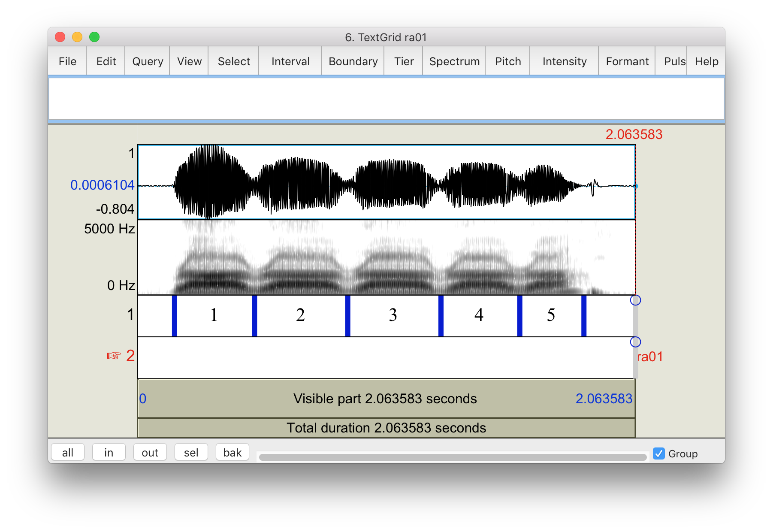Click the red ra01 tier name label
The height and width of the screenshot is (532, 773).
pos(650,357)
